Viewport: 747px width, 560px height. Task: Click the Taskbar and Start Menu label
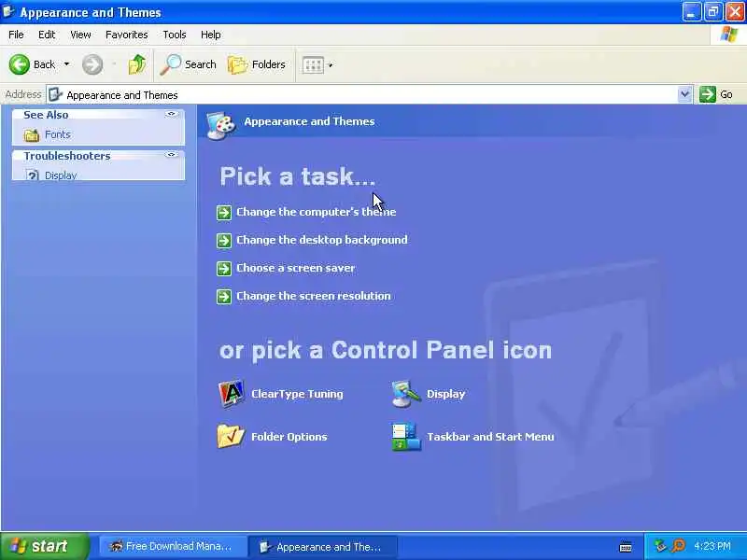pyautogui.click(x=490, y=437)
